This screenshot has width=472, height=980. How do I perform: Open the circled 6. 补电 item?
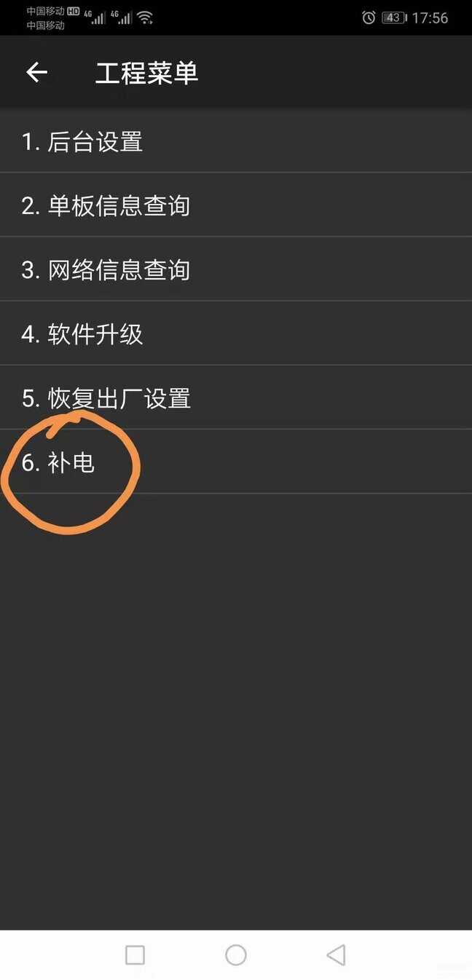(x=236, y=462)
